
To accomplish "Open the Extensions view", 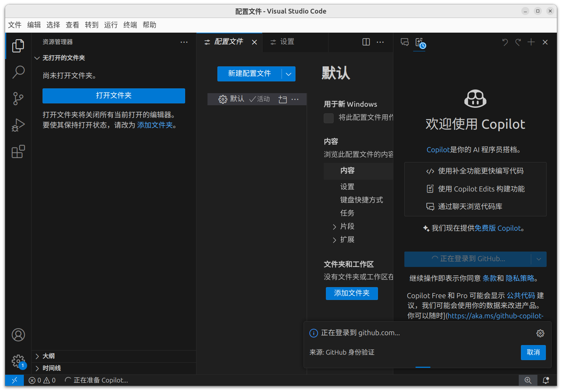I will (x=18, y=151).
